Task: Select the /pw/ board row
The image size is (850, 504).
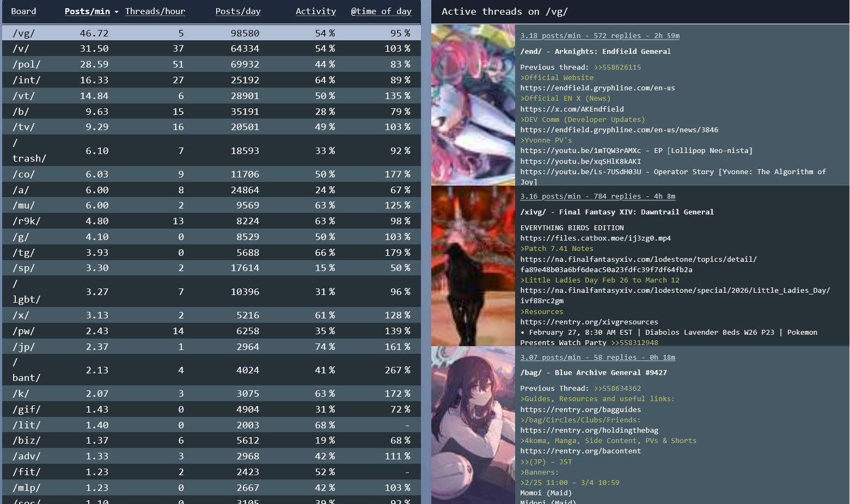Action: 211,331
